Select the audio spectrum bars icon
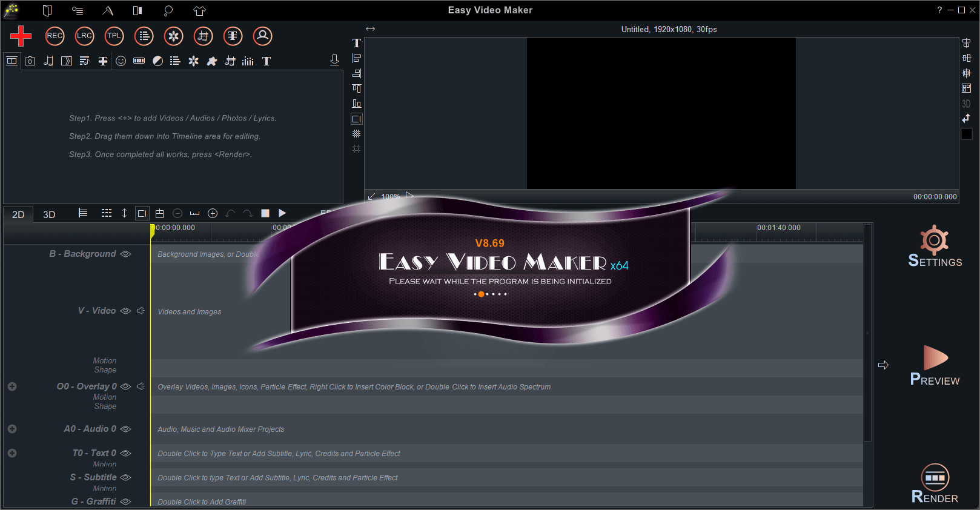The image size is (980, 510). [x=248, y=61]
